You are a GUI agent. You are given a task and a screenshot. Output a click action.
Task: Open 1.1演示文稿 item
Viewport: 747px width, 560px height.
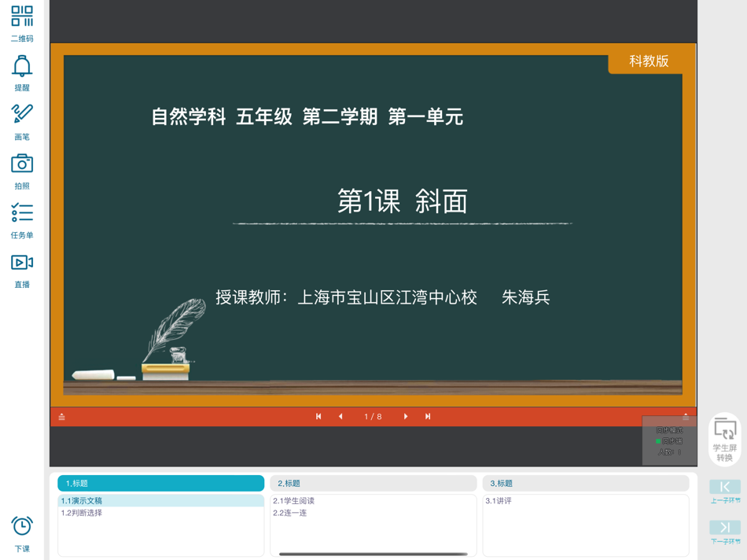pos(161,500)
